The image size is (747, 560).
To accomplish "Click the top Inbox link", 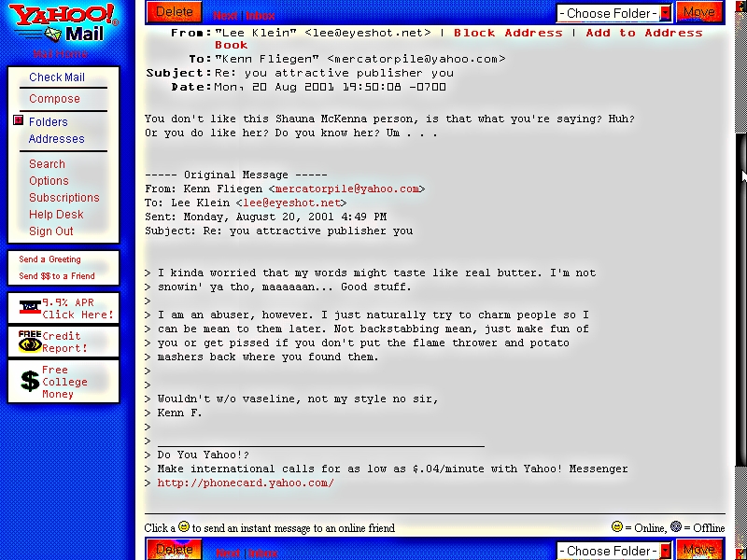I will tap(261, 16).
